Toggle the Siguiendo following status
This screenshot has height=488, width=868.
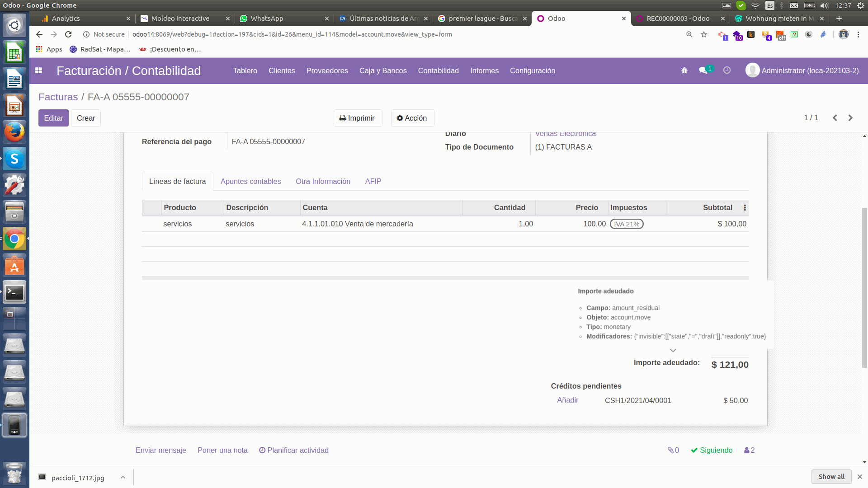click(x=712, y=450)
